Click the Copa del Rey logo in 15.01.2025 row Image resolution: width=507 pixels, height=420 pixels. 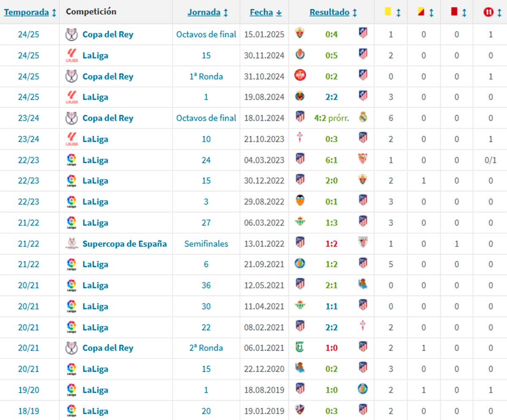[72, 34]
